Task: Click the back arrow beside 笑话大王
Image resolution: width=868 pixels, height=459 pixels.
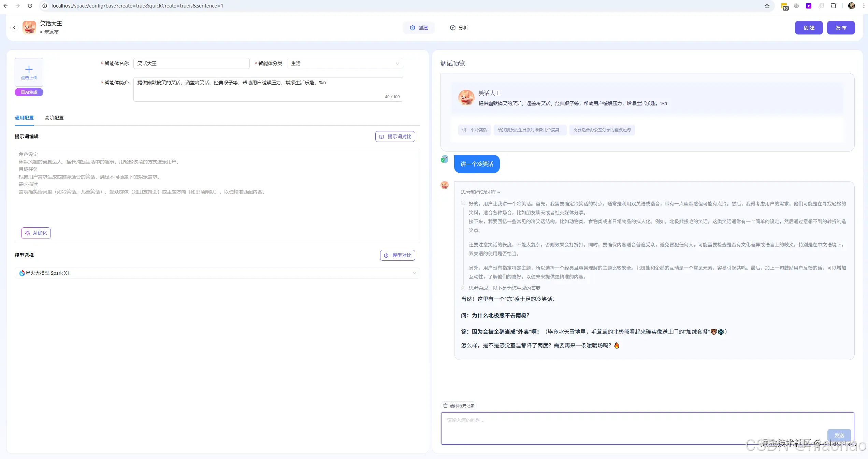Action: [x=14, y=28]
